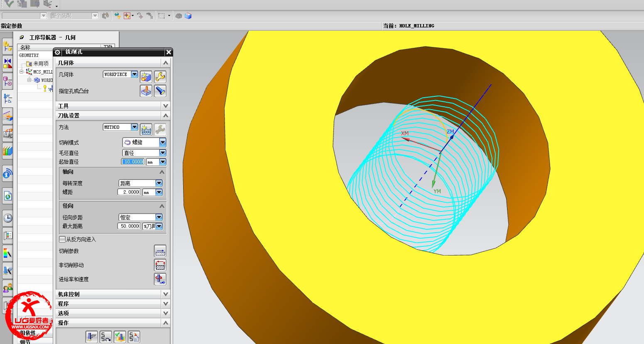Expand the 工具 section

point(166,106)
